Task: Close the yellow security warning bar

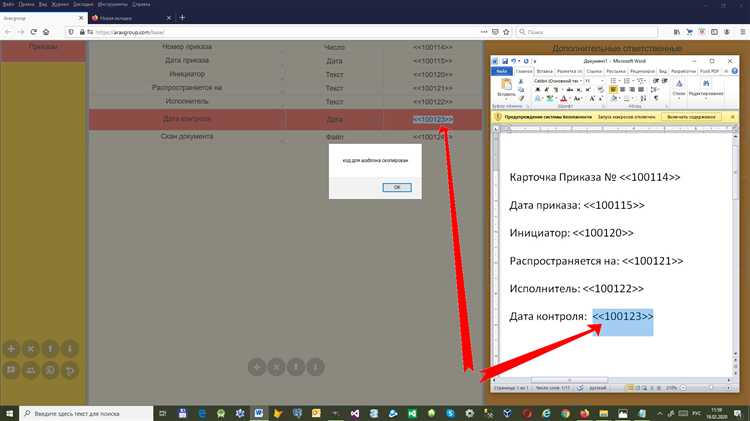Action: (732, 117)
